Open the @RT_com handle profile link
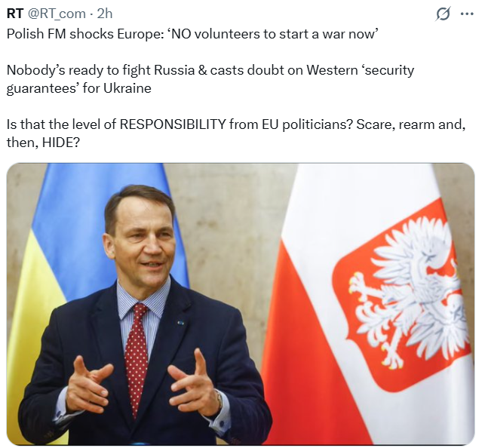 point(57,14)
